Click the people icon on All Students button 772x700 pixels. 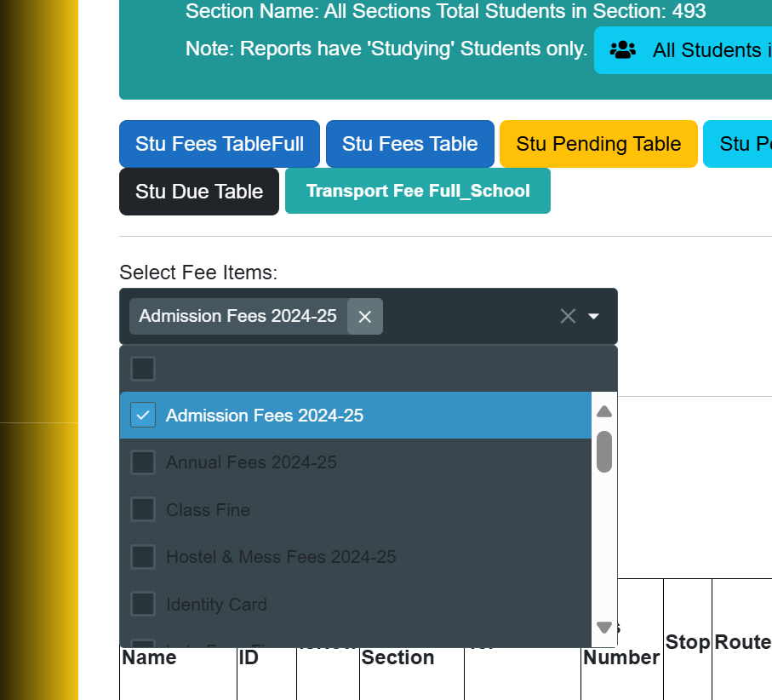tap(623, 50)
